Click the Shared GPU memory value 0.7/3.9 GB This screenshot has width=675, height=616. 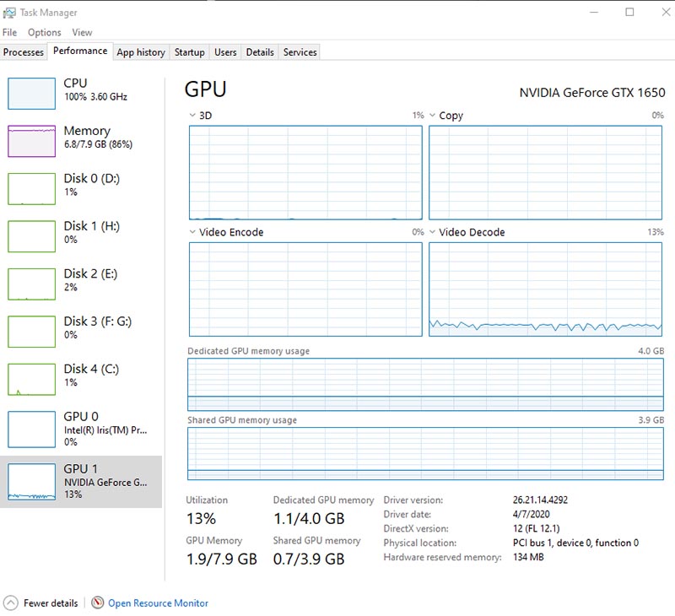point(309,559)
